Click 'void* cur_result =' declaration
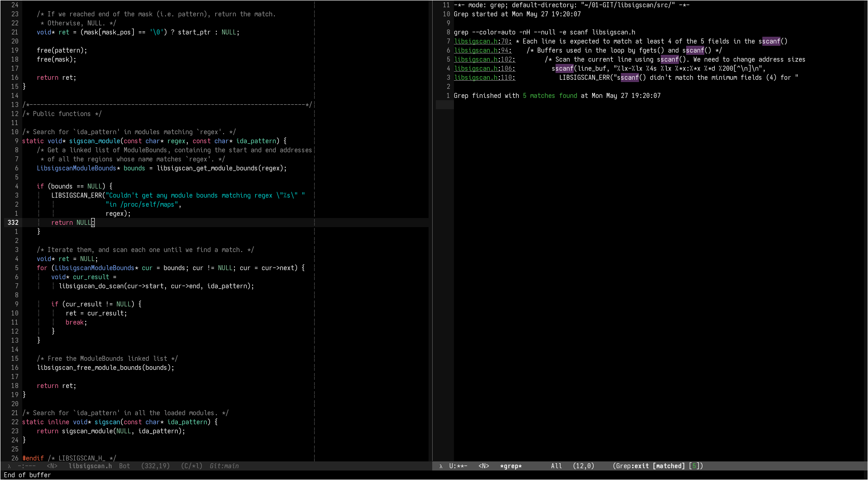 pyautogui.click(x=84, y=277)
